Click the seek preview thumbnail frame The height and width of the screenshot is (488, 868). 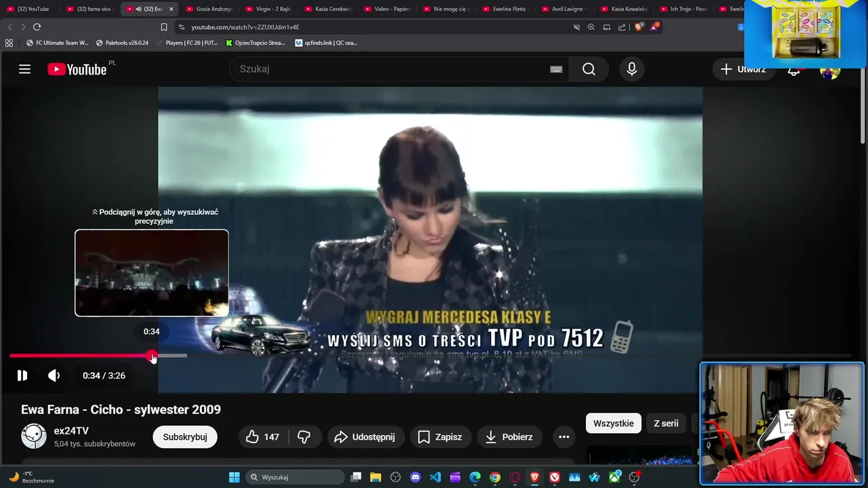152,272
